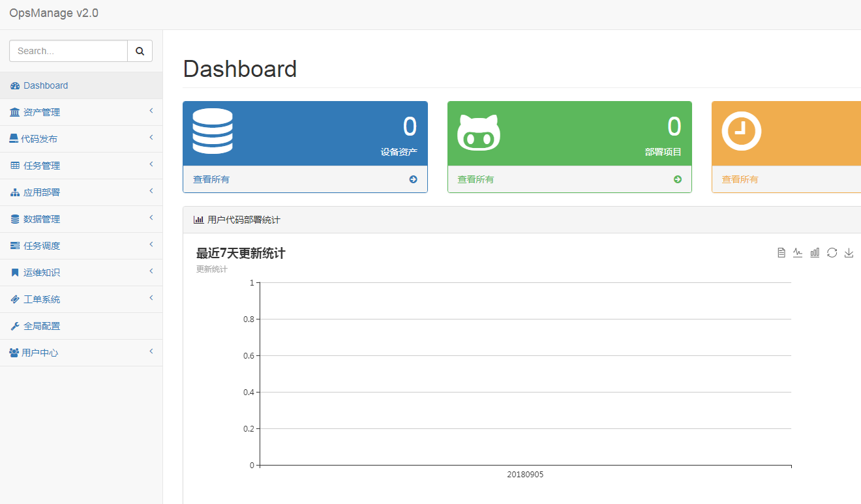Click the blue arrow circle beside 查看所有
Screen dimensions: 861x504
pyautogui.click(x=413, y=179)
